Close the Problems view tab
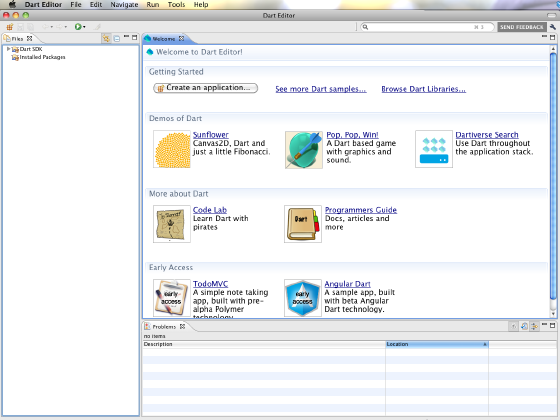The height and width of the screenshot is (420, 560). tap(182, 326)
